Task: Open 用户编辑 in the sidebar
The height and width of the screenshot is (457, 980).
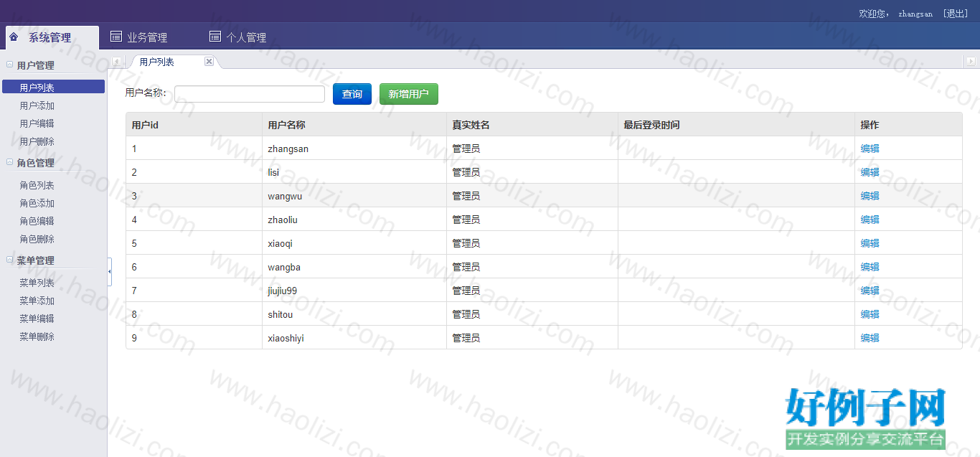Action: pyautogui.click(x=37, y=123)
